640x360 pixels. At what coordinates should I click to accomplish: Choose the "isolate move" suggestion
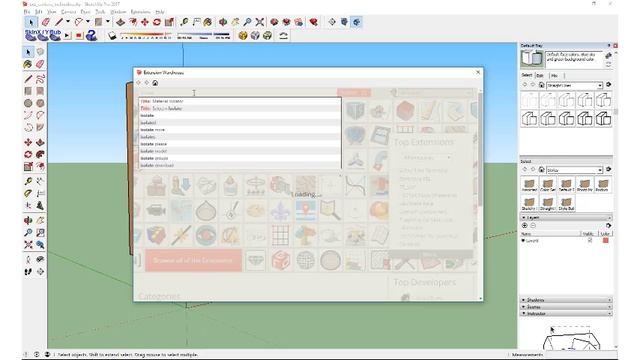click(240, 130)
